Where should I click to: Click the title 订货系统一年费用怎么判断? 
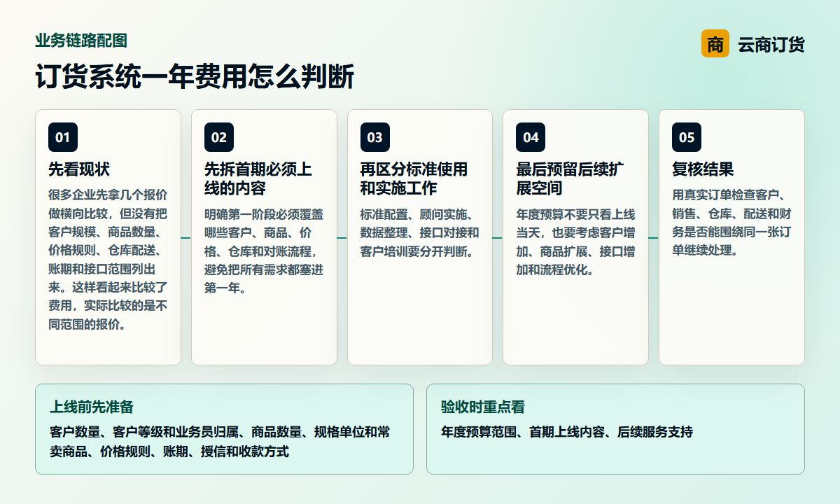click(x=195, y=76)
